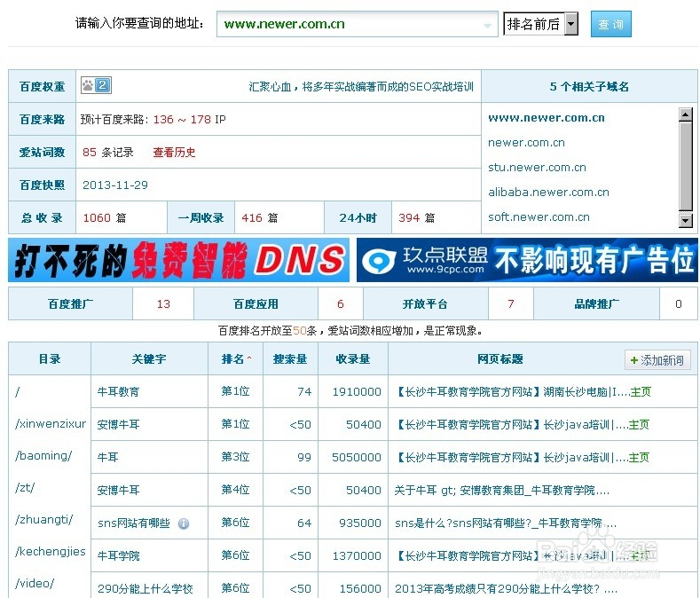Select the /zhuangti/ directory entry

43,519
